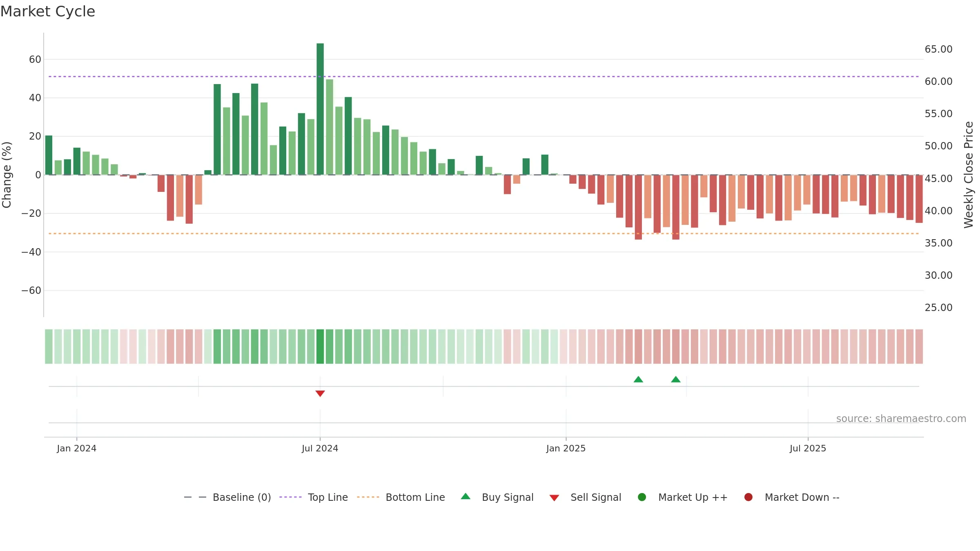Image resolution: width=980 pixels, height=551 pixels.
Task: Toggle the Top Line legend entry
Action: click(314, 497)
